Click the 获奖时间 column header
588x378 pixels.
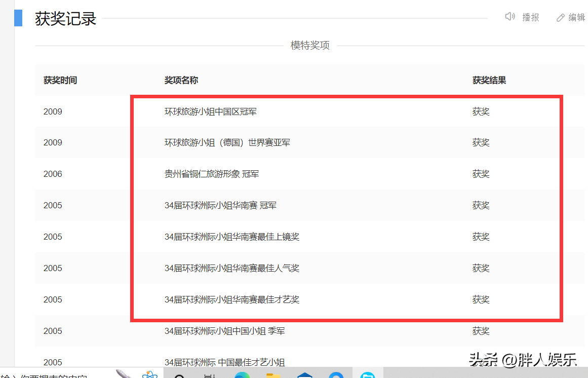[60, 80]
